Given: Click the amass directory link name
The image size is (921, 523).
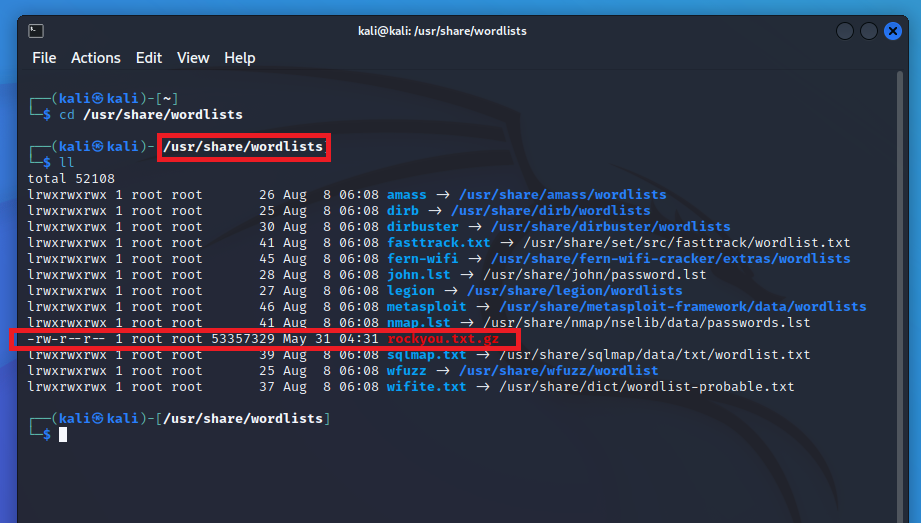Looking at the screenshot, I should coord(406,195).
